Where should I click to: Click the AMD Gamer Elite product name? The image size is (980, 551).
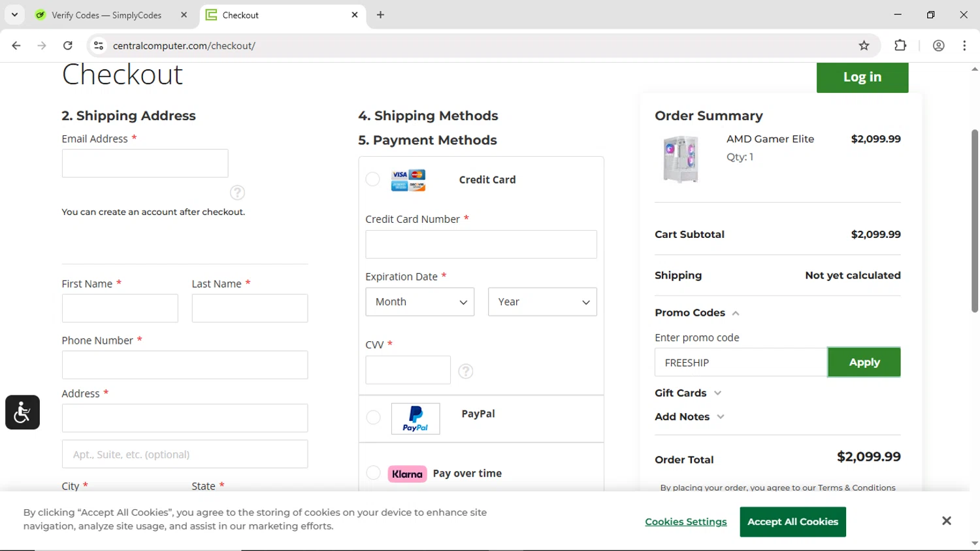770,139
